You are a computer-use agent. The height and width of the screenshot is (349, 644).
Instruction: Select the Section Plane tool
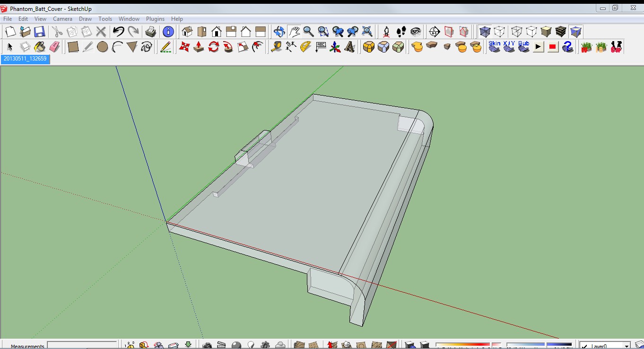(x=435, y=32)
